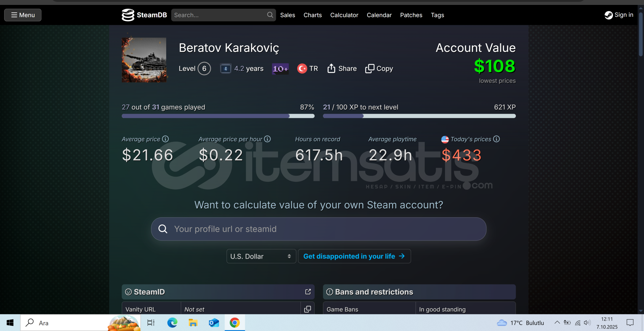Focus the profile url or steamid field

tap(318, 229)
